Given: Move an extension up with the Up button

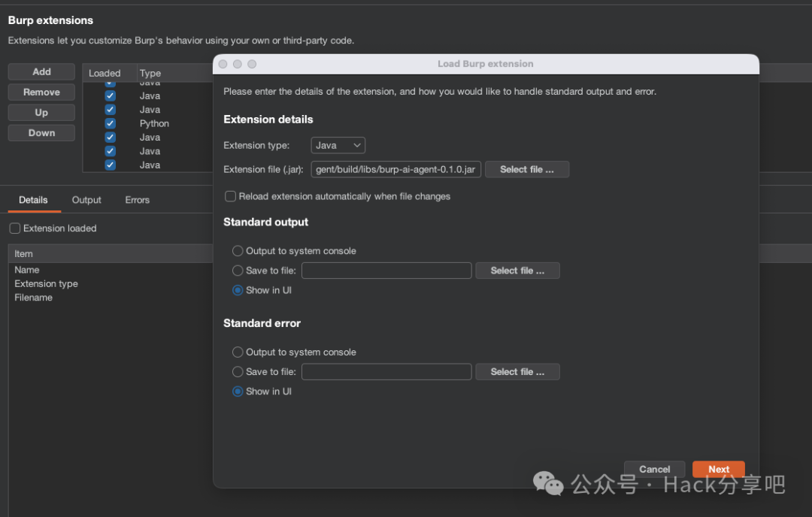Looking at the screenshot, I should click(x=41, y=112).
